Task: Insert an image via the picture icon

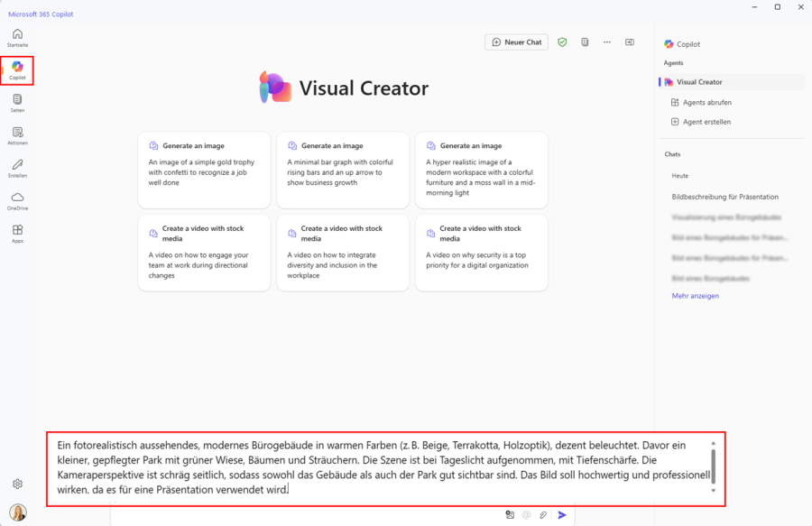Action: (510, 514)
